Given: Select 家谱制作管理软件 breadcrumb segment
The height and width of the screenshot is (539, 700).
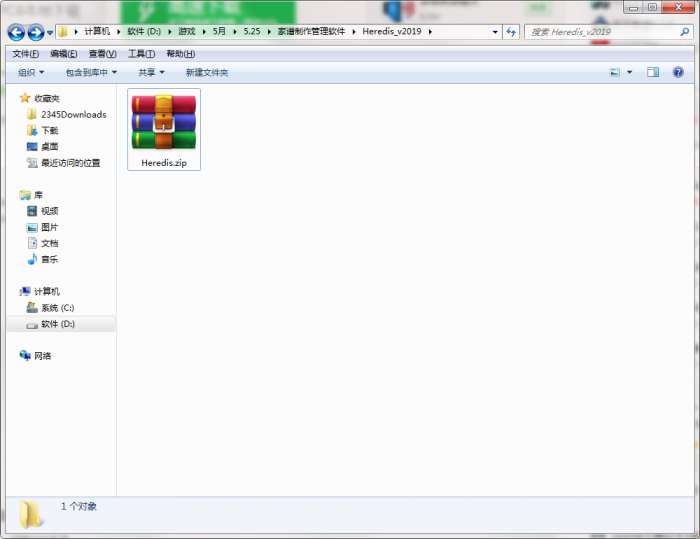Looking at the screenshot, I should point(311,31).
